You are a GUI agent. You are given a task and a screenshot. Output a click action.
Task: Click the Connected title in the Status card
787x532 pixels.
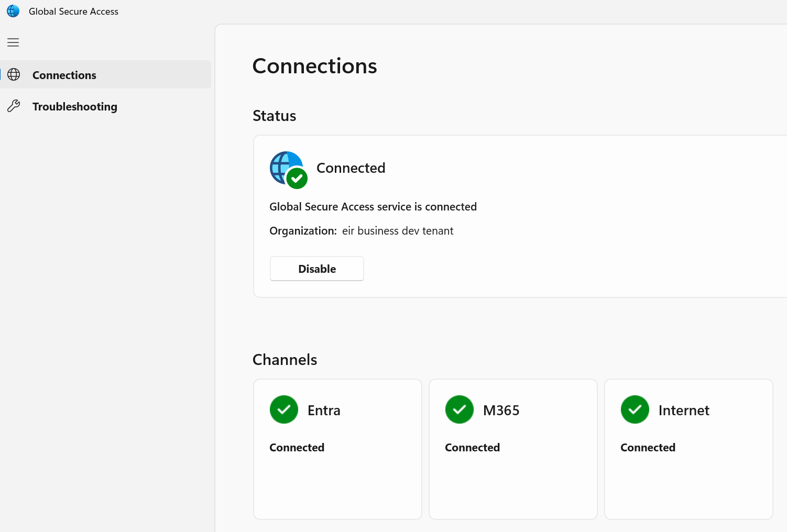click(351, 168)
